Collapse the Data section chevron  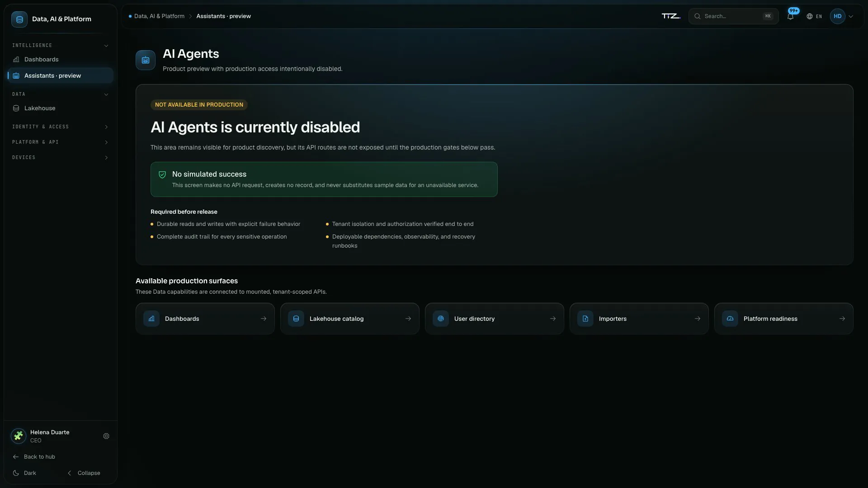106,94
